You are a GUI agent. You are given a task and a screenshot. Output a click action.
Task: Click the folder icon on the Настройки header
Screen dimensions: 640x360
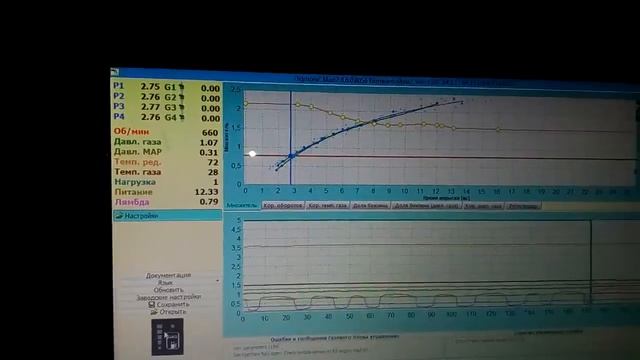click(119, 216)
